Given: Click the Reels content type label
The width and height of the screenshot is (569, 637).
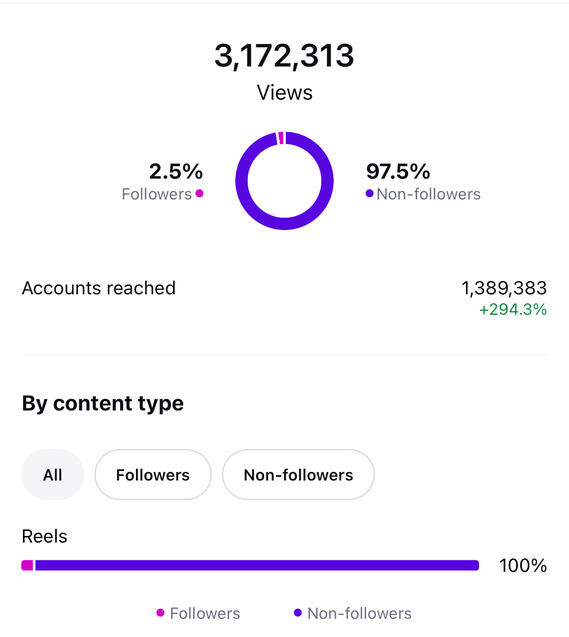Looking at the screenshot, I should click(44, 536).
